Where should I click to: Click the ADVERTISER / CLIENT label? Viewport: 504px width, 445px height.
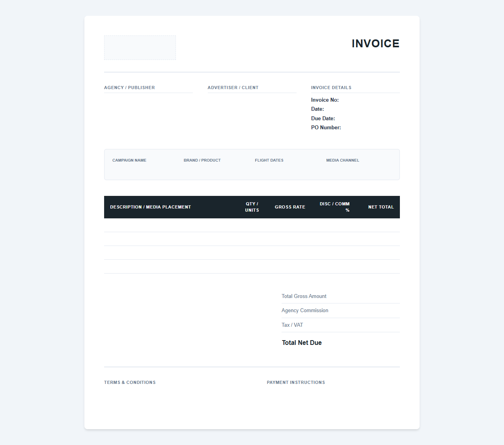[233, 88]
